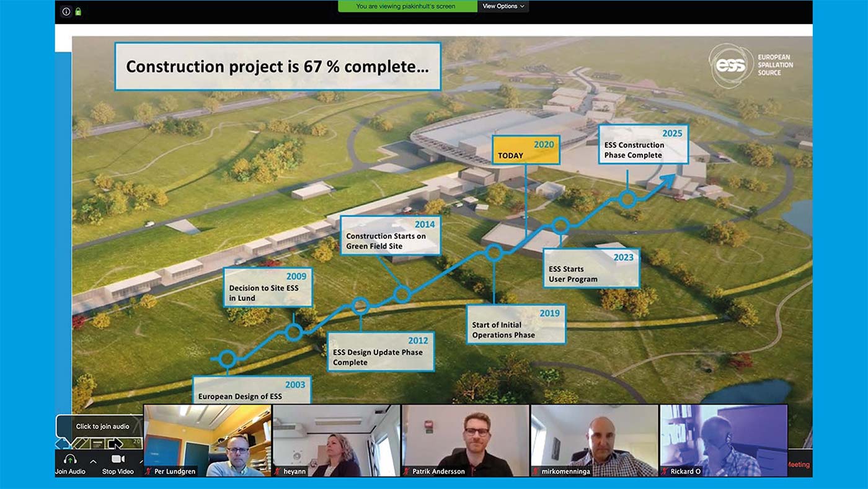
Task: Click the 2014 Construction Starts timeline label
Action: 391,235
